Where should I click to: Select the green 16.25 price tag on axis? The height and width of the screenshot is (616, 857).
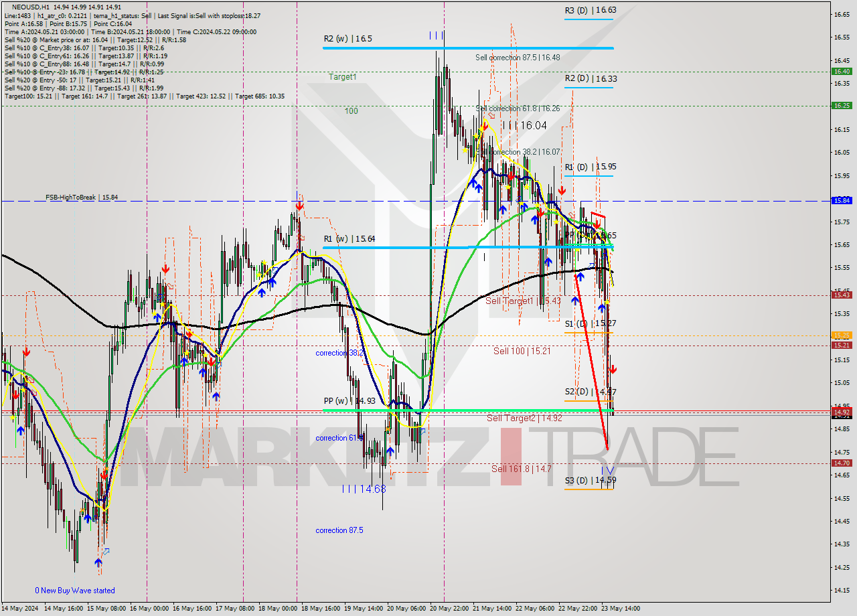pyautogui.click(x=842, y=105)
